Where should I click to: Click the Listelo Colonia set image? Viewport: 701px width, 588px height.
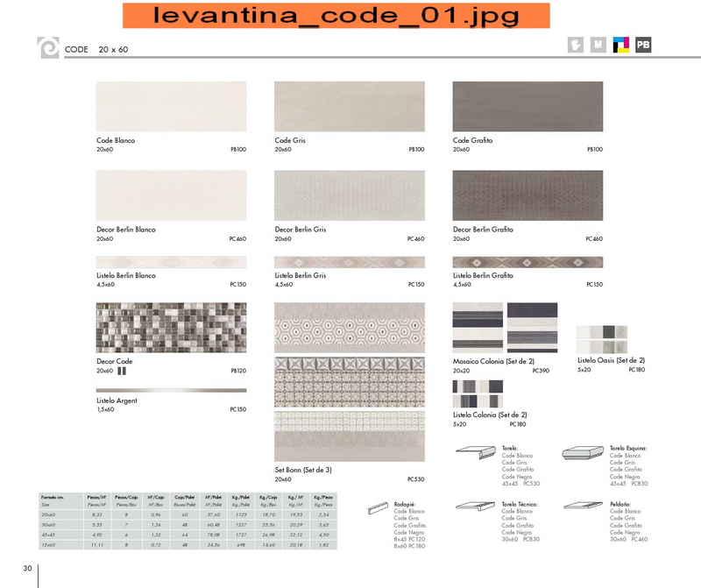pyautogui.click(x=478, y=393)
